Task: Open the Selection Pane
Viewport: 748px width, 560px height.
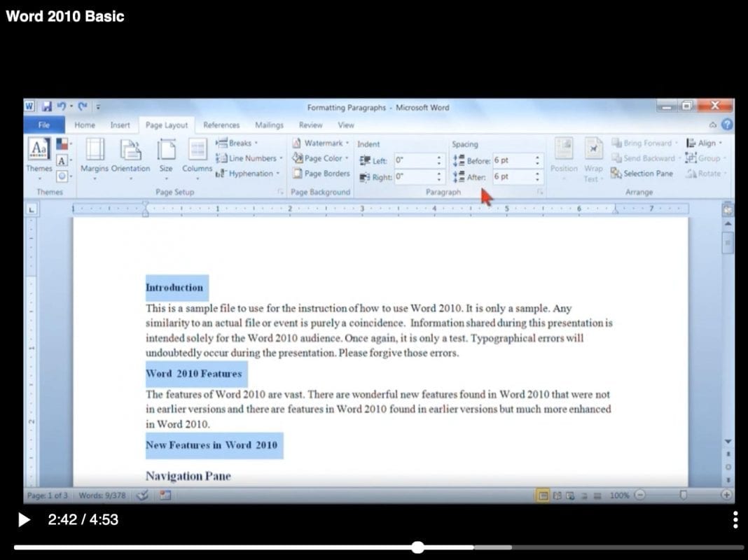Action: click(642, 174)
